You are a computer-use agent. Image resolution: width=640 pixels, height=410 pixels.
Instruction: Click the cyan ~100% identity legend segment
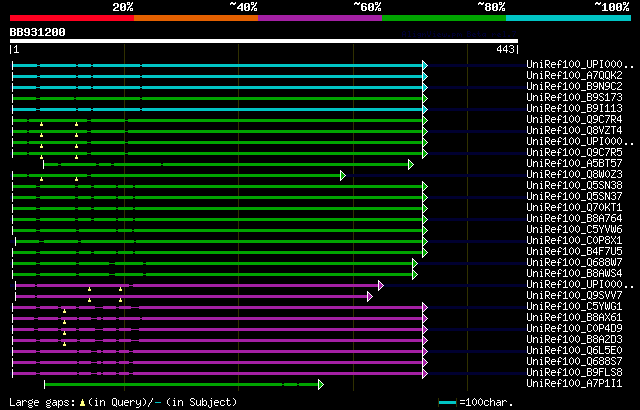tap(569, 18)
